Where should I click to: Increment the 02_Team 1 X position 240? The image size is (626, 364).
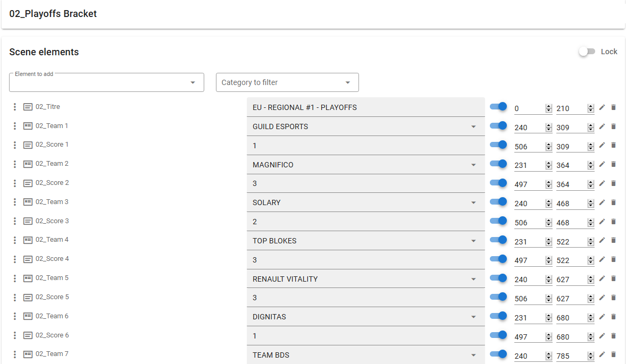point(548,125)
